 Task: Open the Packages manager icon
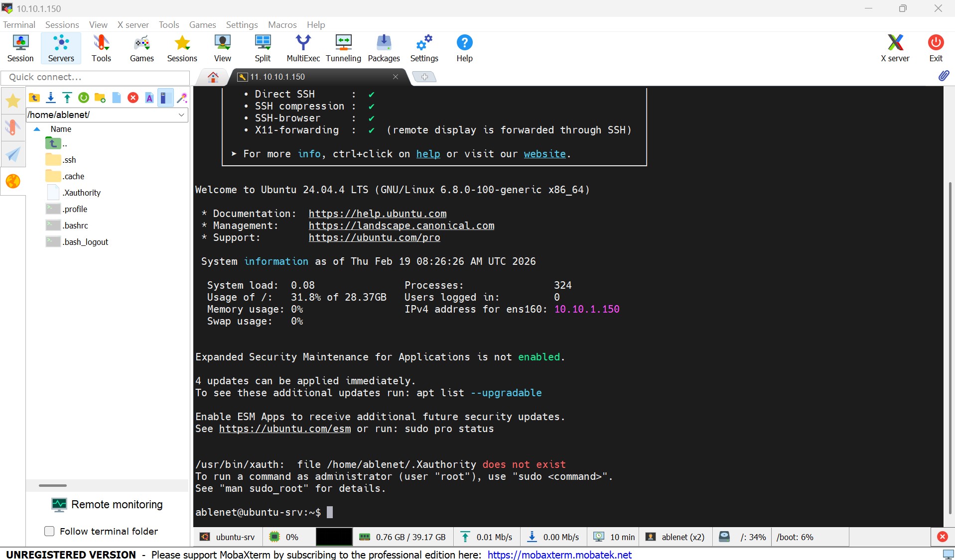(x=384, y=48)
